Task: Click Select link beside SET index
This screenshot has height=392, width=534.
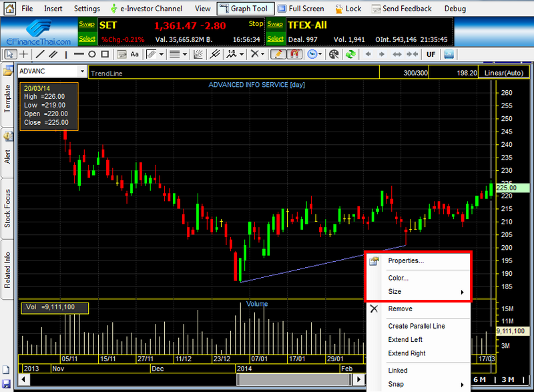Action: 87,39
